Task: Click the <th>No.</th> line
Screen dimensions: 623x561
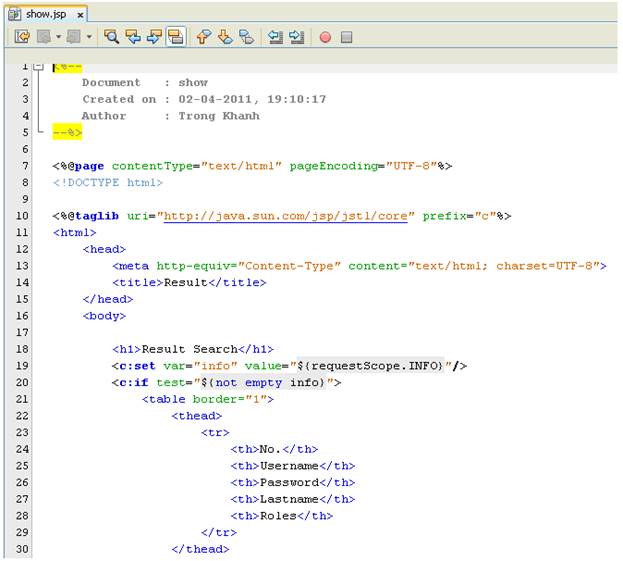Action: point(274,449)
